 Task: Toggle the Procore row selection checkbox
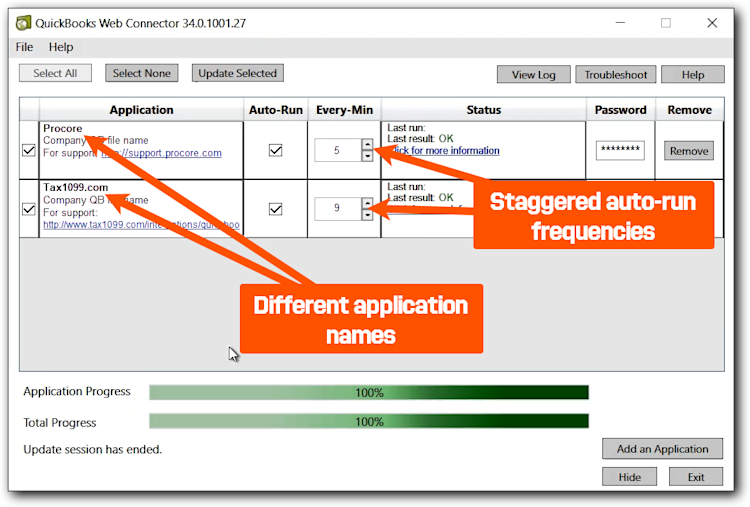29,150
